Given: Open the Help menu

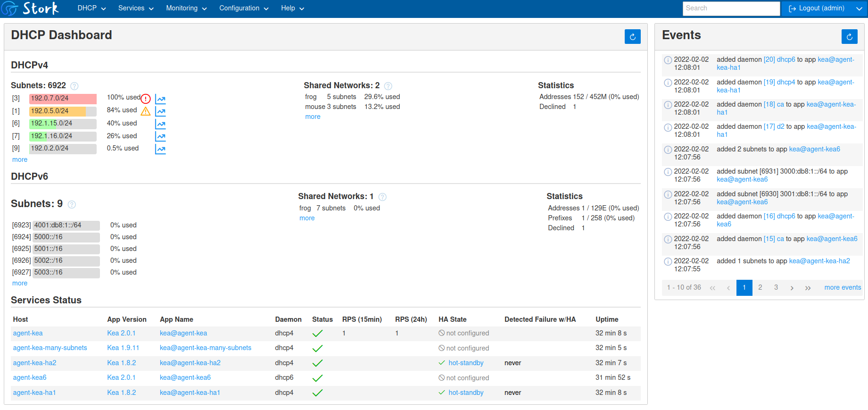Looking at the screenshot, I should 292,8.
